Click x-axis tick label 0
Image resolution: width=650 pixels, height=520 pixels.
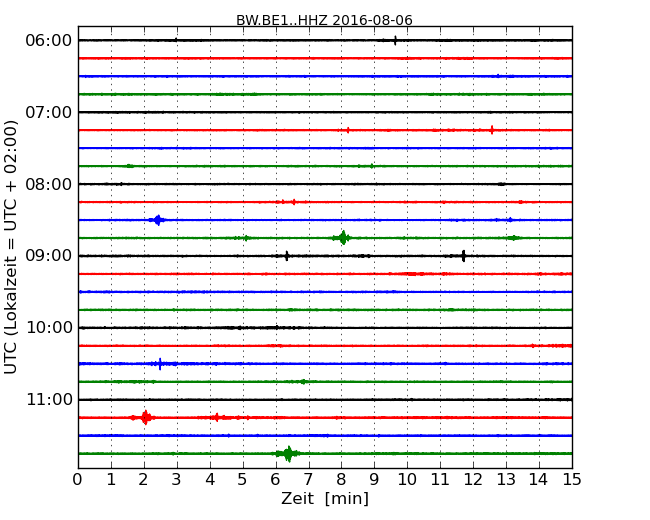[78, 479]
